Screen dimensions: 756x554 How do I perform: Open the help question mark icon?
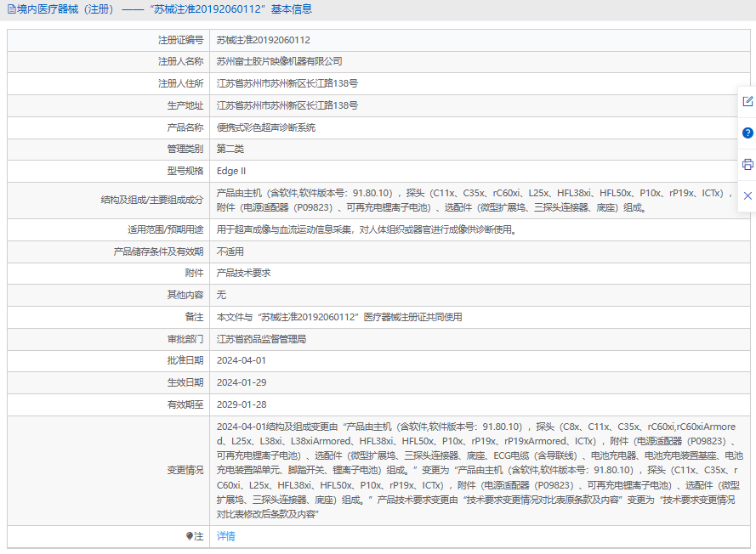point(747,133)
